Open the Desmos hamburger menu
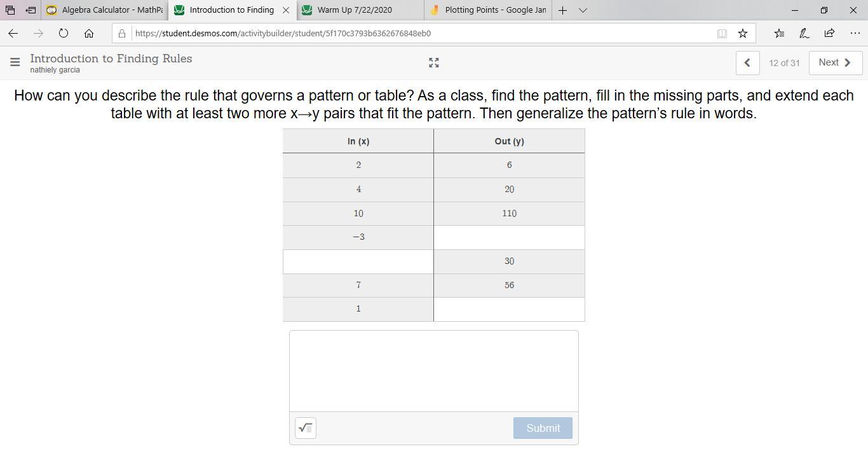Image resolution: width=868 pixels, height=463 pixels. [15, 62]
